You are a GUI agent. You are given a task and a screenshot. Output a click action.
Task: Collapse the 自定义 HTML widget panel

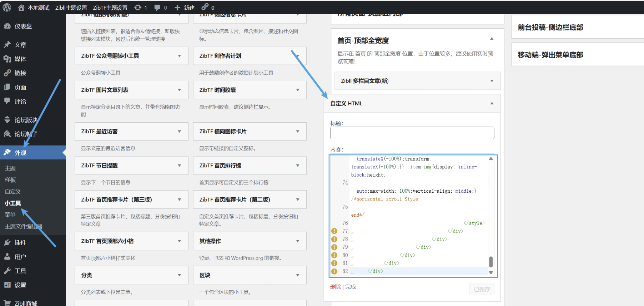point(492,103)
